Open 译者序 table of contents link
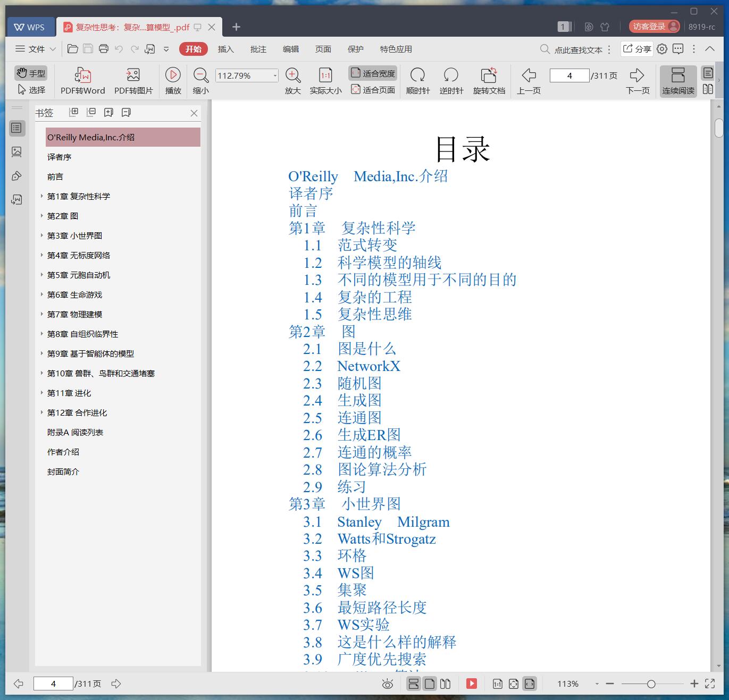 click(x=311, y=193)
